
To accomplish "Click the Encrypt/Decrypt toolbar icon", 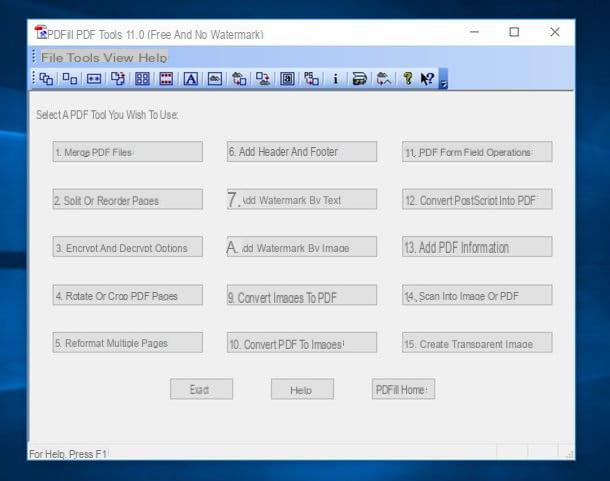I will pyautogui.click(x=94, y=79).
